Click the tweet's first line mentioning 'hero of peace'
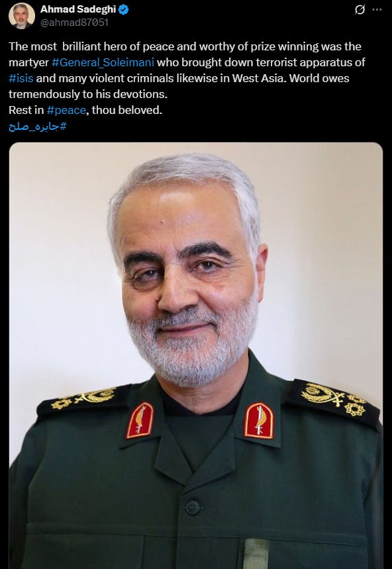The height and width of the screenshot is (569, 392). point(185,46)
